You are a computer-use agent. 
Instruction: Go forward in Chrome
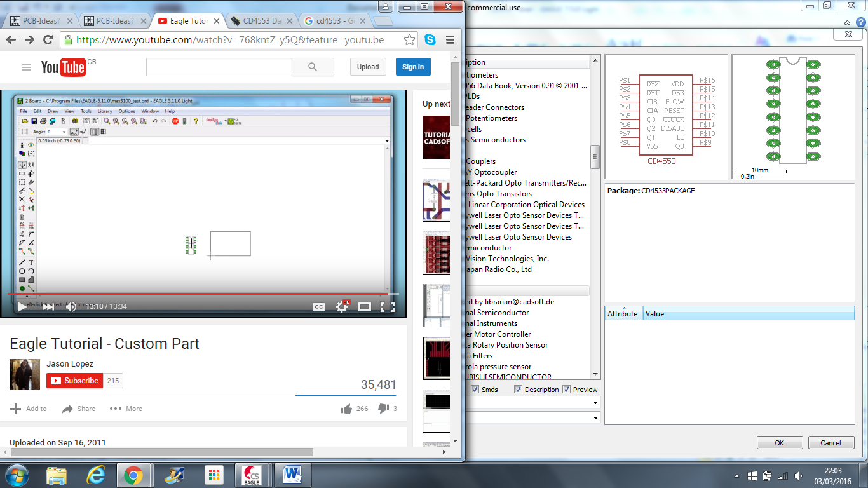pyautogui.click(x=29, y=39)
